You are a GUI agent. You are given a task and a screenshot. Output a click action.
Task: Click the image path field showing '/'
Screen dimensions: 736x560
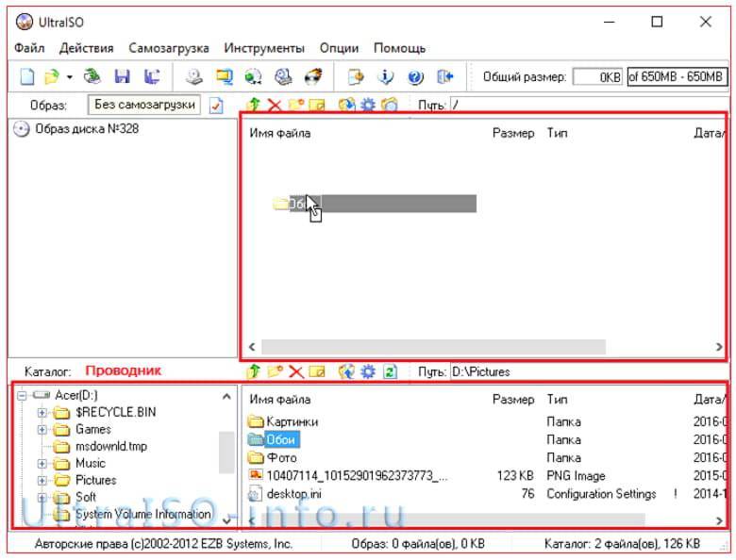point(589,105)
